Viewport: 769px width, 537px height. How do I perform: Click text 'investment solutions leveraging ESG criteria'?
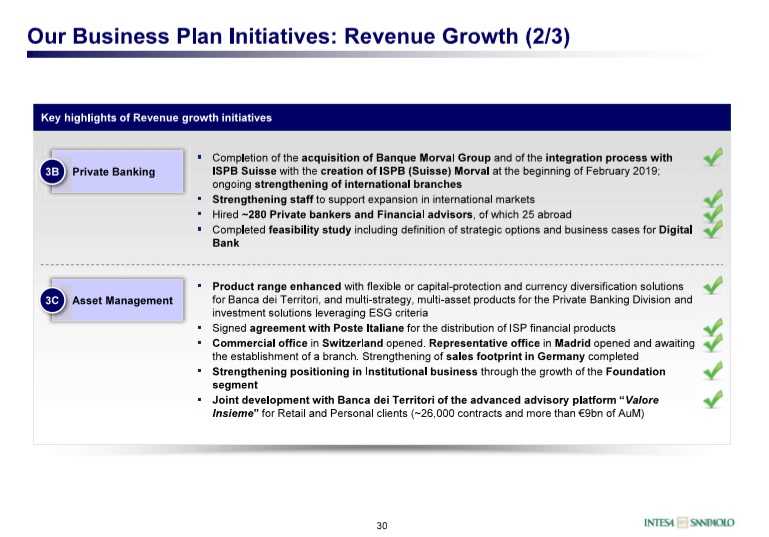pos(320,313)
